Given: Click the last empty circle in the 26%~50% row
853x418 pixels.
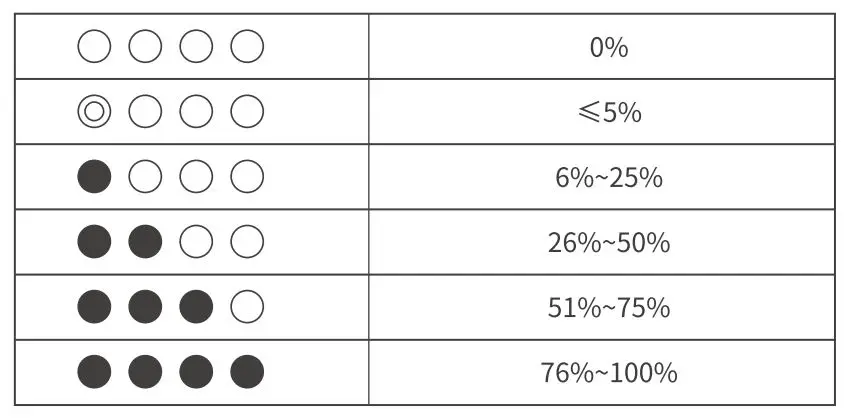Looking at the screenshot, I should coord(247,242).
